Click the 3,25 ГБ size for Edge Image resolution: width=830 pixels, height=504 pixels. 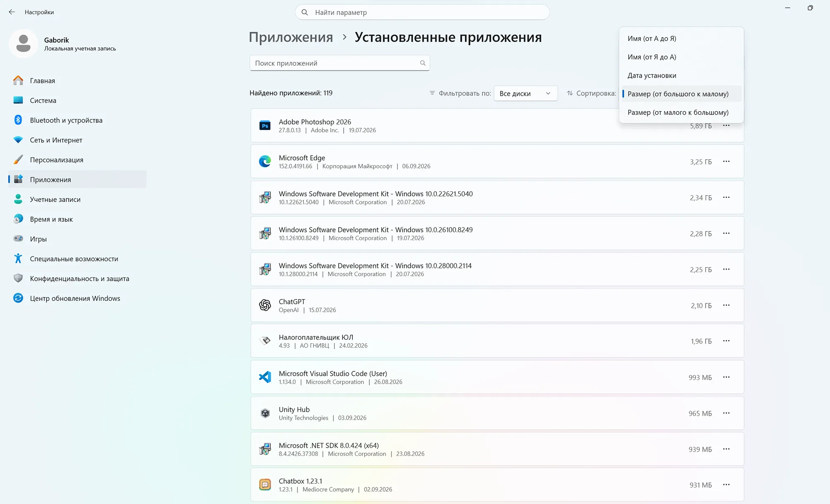click(701, 162)
